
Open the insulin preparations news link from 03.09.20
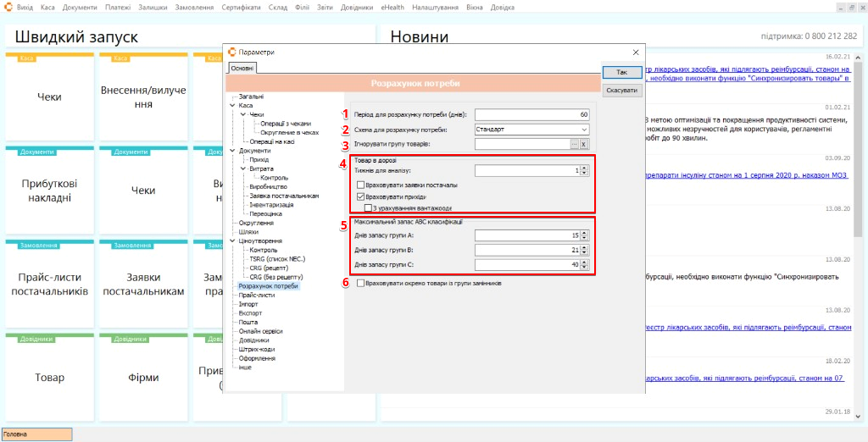746,176
